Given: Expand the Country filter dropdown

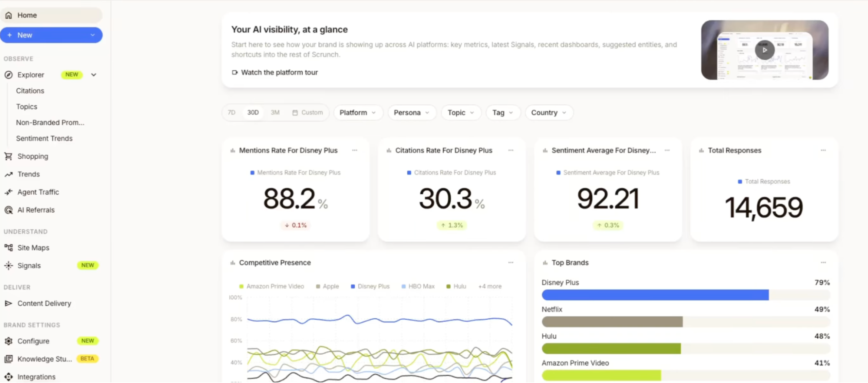Looking at the screenshot, I should tap(549, 112).
